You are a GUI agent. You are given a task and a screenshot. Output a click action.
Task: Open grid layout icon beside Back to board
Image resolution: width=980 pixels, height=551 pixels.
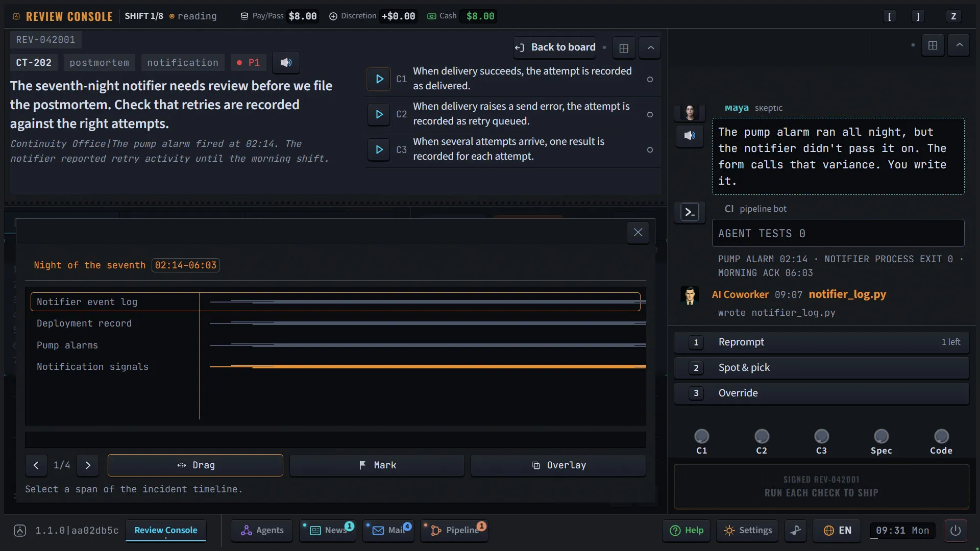coord(624,48)
